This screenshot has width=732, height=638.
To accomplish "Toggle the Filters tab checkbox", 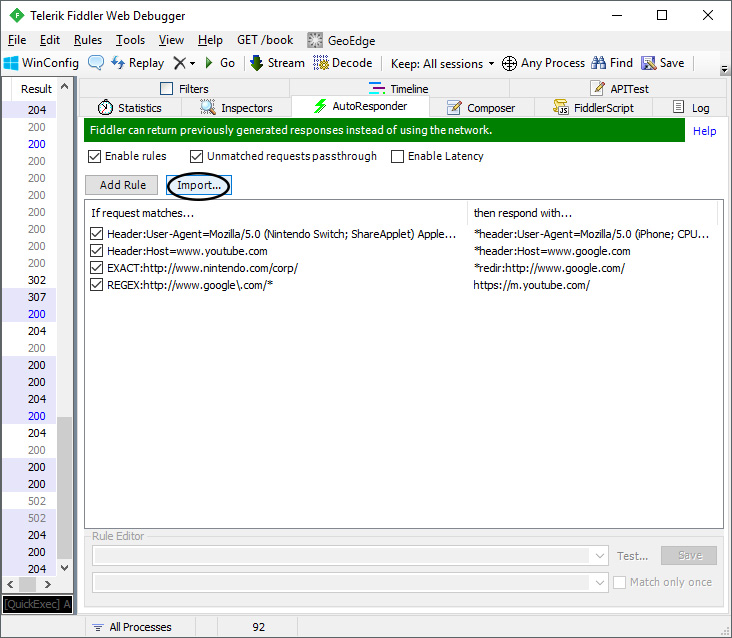I will (166, 88).
